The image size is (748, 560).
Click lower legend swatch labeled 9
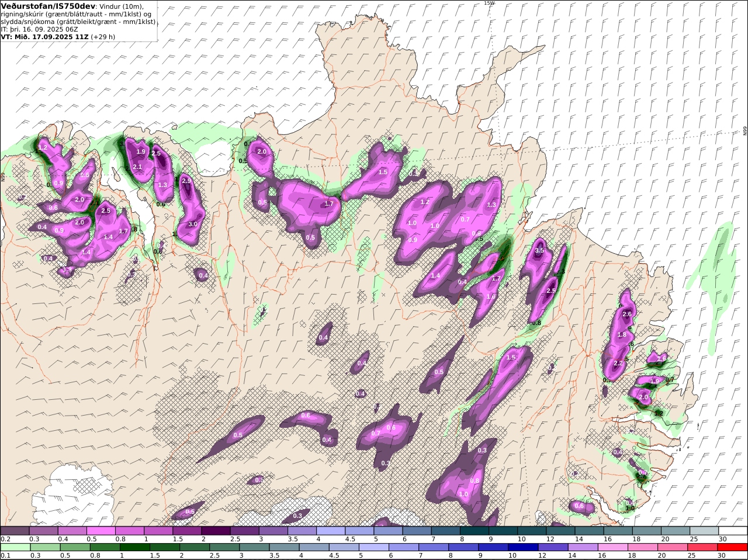coord(493,548)
